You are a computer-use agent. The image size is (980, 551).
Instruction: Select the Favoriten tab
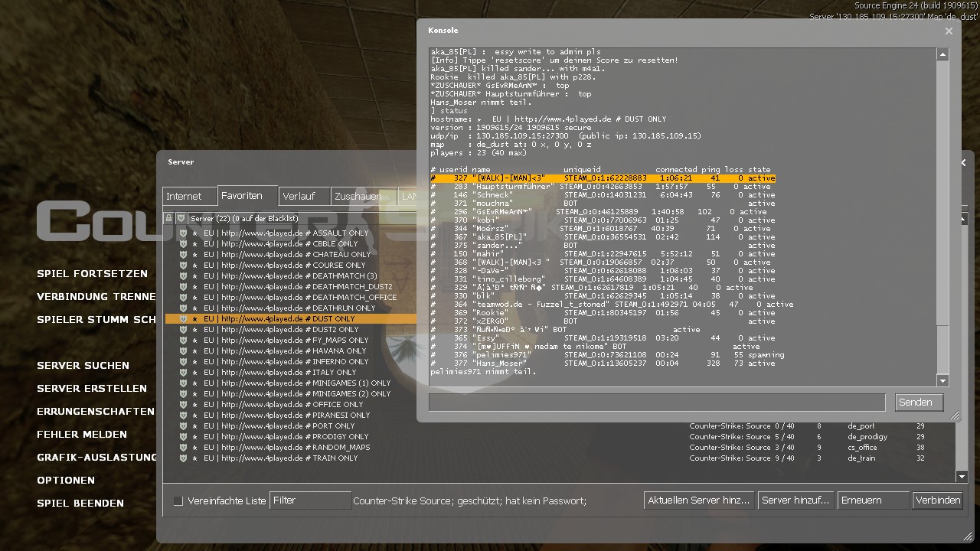click(x=247, y=196)
